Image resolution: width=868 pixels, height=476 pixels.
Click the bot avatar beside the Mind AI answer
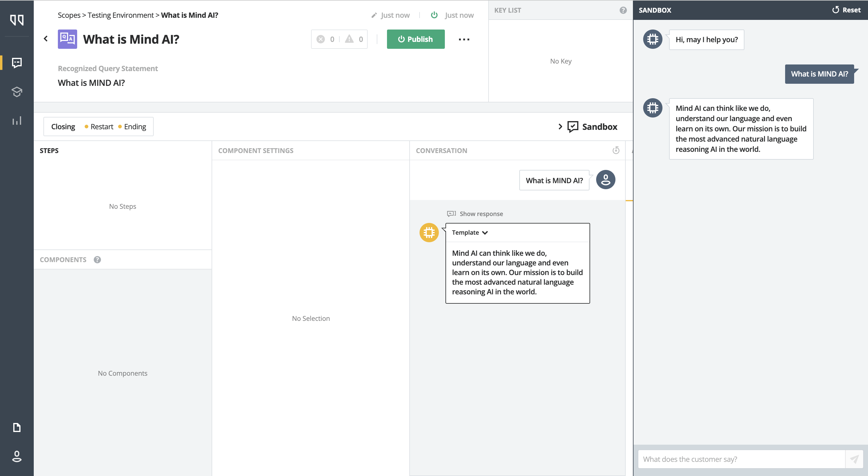(x=653, y=108)
